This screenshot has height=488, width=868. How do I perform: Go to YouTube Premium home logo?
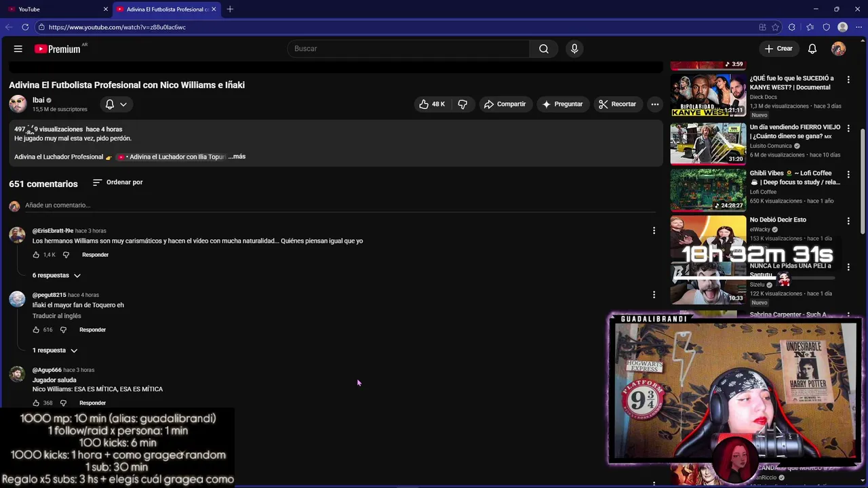pyautogui.click(x=58, y=49)
